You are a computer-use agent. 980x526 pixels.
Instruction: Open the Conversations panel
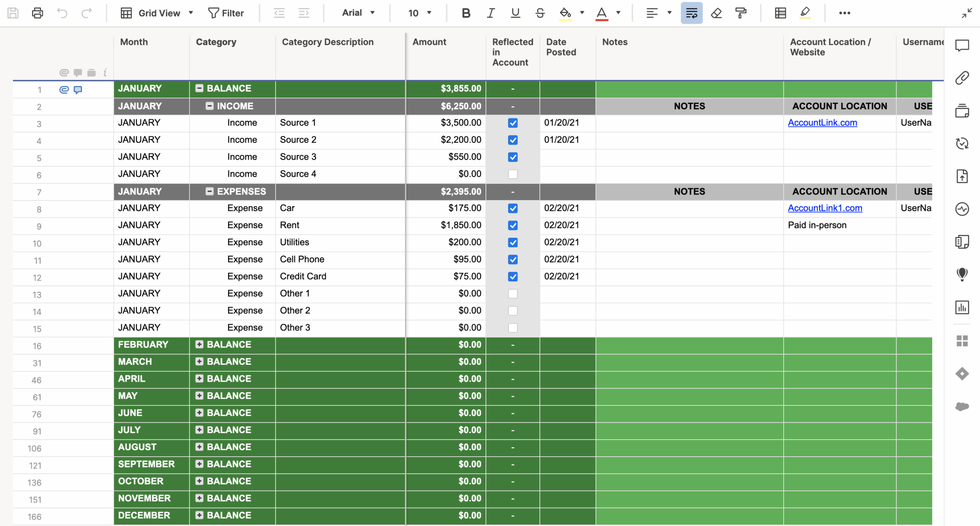pos(962,45)
